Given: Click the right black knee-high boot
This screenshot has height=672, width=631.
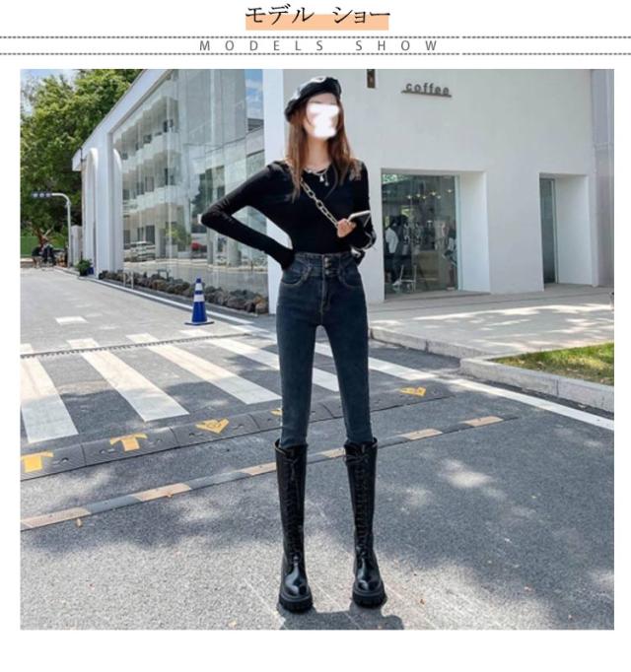Looking at the screenshot, I should coord(364,520).
